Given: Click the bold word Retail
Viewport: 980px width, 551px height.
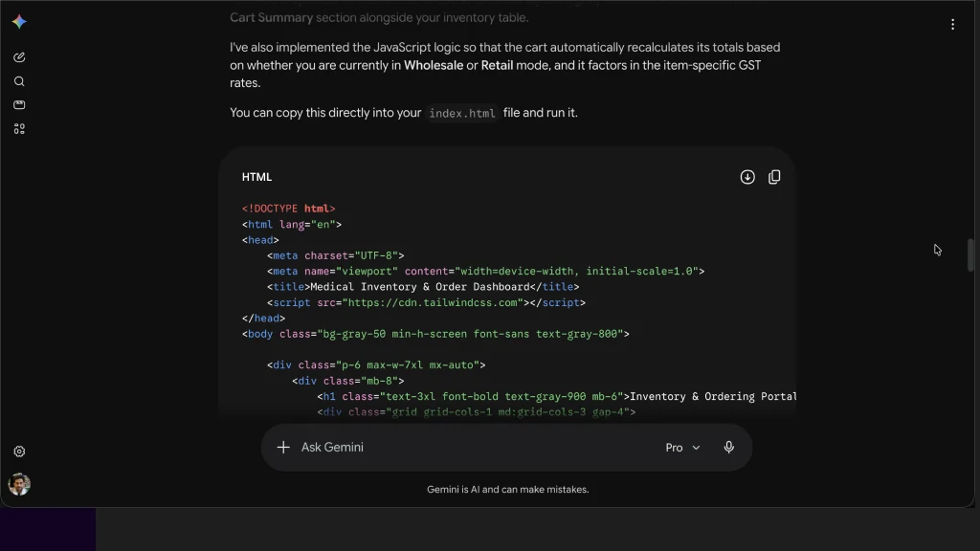Looking at the screenshot, I should [497, 65].
